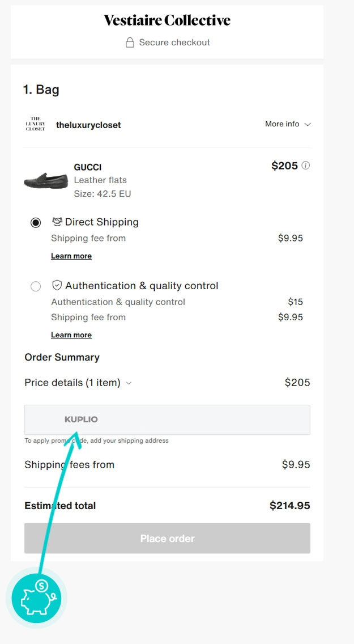This screenshot has width=354, height=644.
Task: Click the More info text
Action: click(x=282, y=124)
